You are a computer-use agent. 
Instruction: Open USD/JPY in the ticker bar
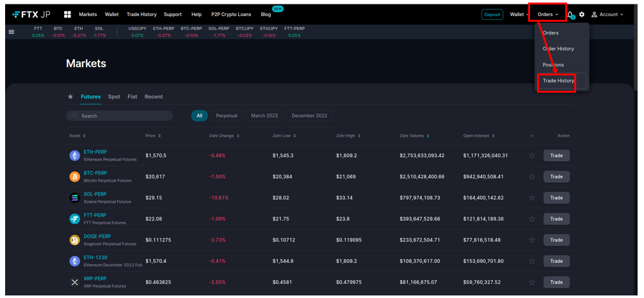click(x=137, y=32)
